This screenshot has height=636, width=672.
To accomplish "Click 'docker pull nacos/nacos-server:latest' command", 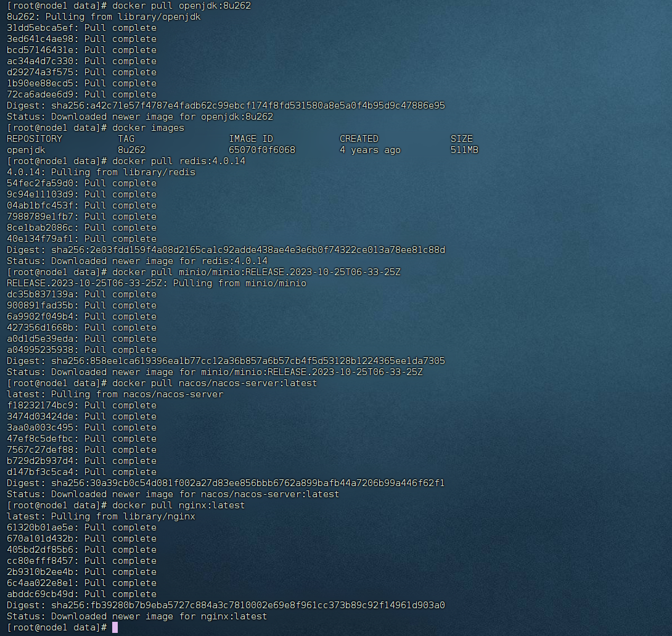I will [215, 384].
